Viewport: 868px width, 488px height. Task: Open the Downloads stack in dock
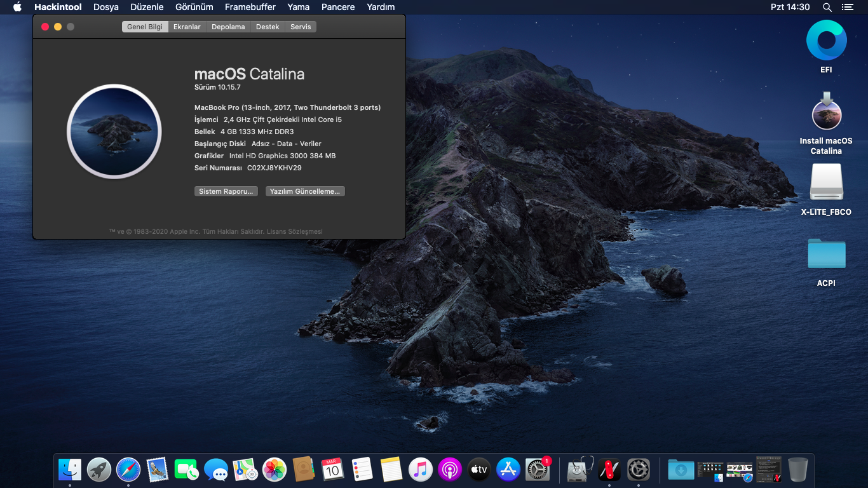coord(681,470)
